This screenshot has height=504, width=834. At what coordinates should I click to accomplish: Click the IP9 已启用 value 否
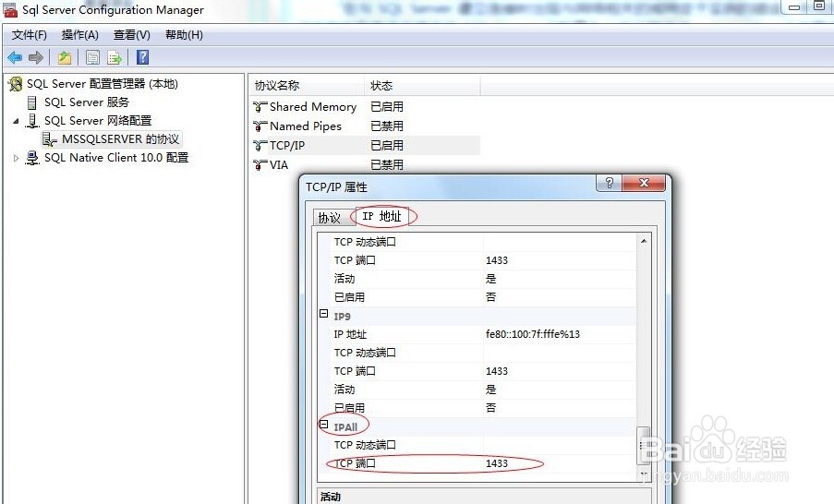(x=490, y=408)
